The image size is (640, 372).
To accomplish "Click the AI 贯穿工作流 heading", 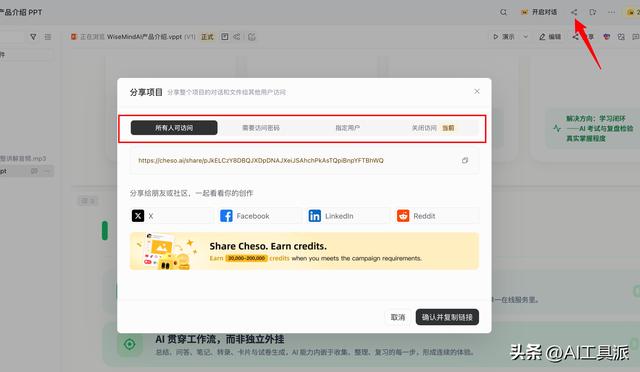I will (x=220, y=339).
